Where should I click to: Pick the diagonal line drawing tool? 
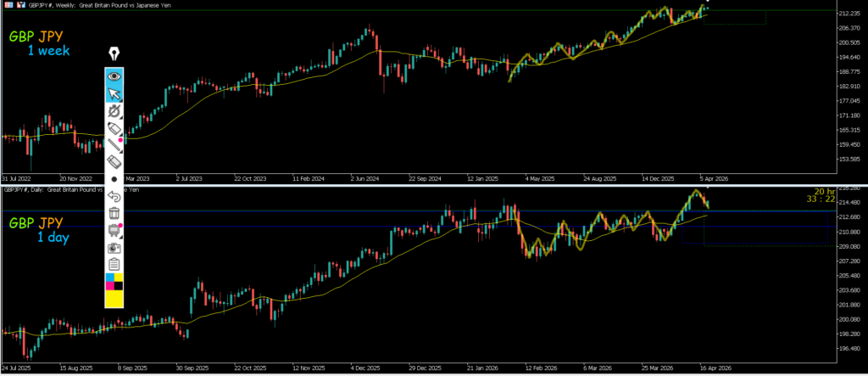[114, 145]
